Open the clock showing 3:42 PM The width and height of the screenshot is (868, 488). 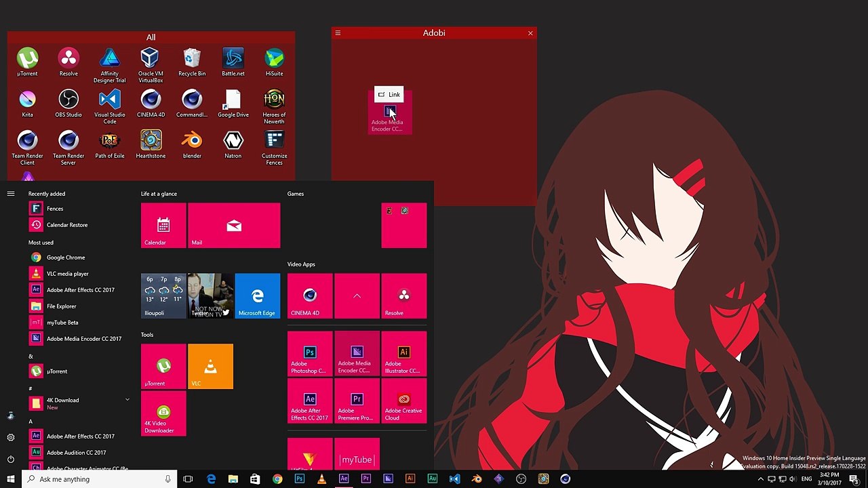point(829,479)
